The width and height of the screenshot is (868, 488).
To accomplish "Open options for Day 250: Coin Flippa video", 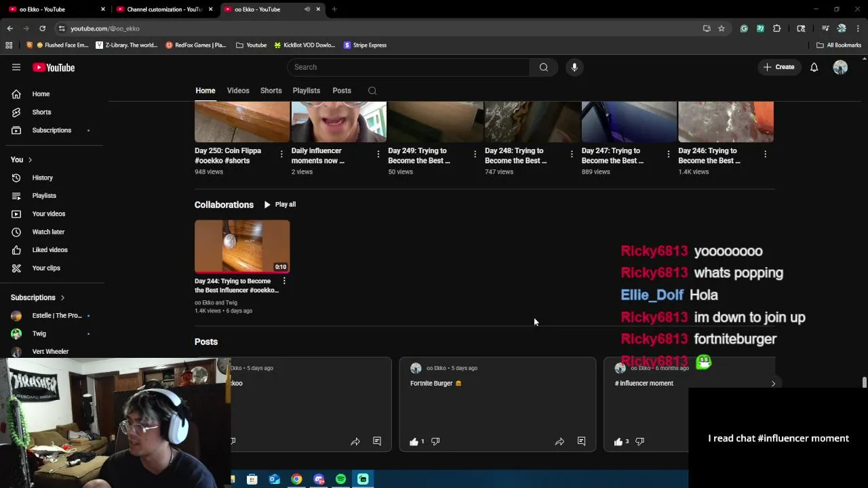I will [x=281, y=155].
